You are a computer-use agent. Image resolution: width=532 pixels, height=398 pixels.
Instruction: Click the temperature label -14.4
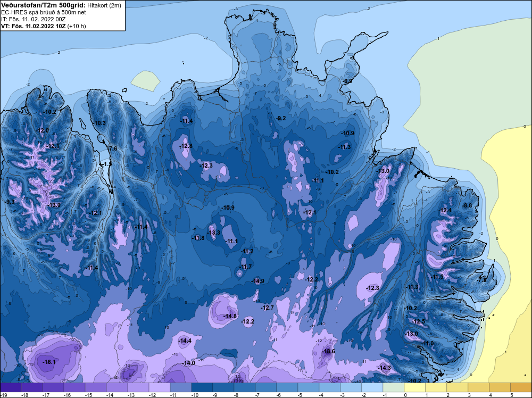click(x=185, y=341)
